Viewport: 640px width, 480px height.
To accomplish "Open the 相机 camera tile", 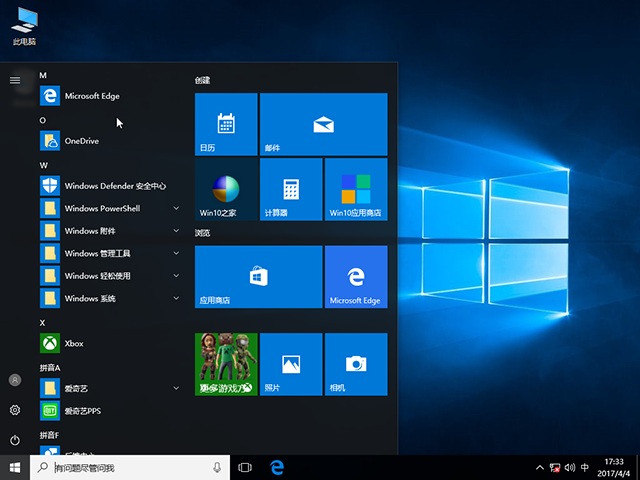I will [355, 364].
